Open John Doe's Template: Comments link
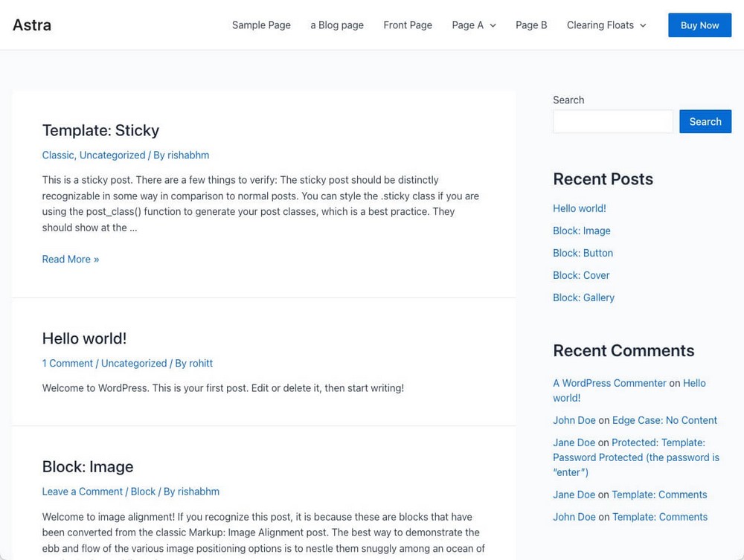Image resolution: width=744 pixels, height=560 pixels. 659,517
